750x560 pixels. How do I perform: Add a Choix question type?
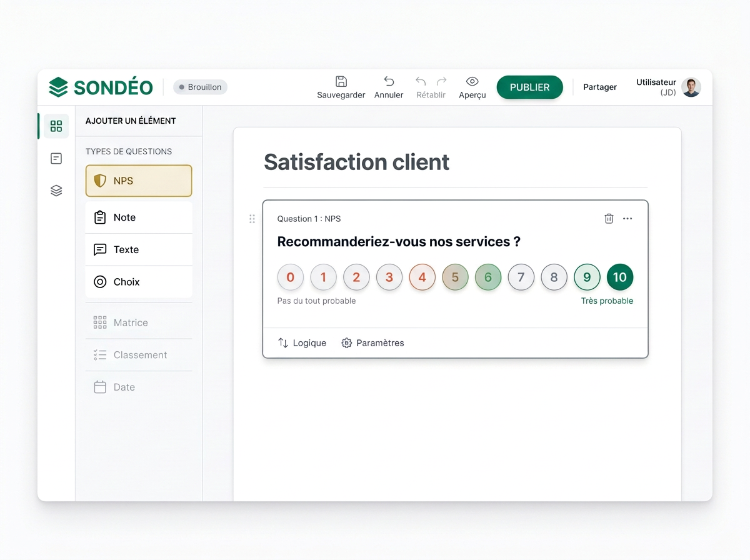click(x=139, y=282)
